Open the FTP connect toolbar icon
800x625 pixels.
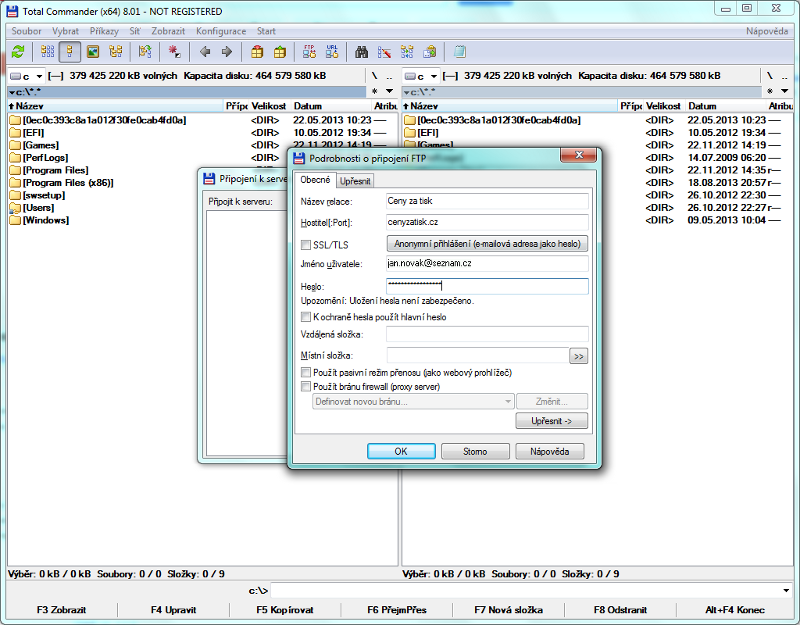pos(309,52)
